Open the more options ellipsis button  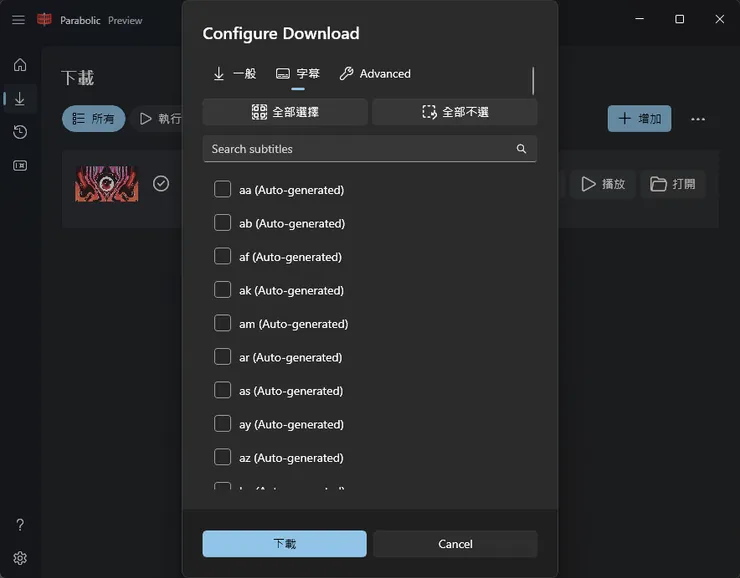[x=698, y=119]
